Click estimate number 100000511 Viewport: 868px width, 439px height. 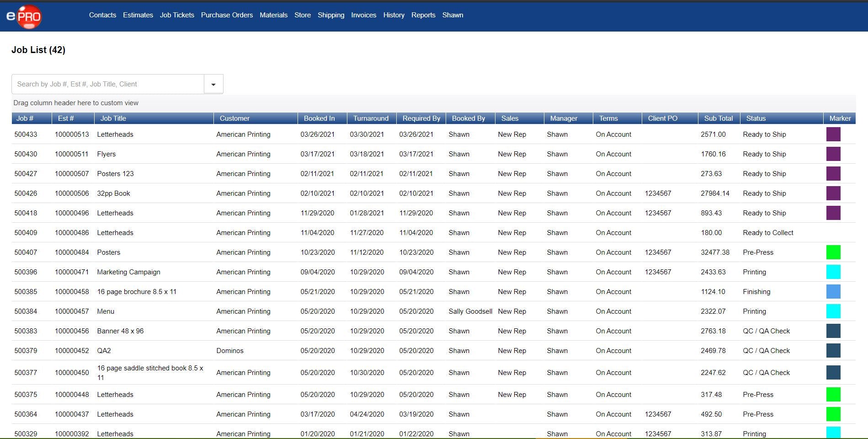(72, 154)
